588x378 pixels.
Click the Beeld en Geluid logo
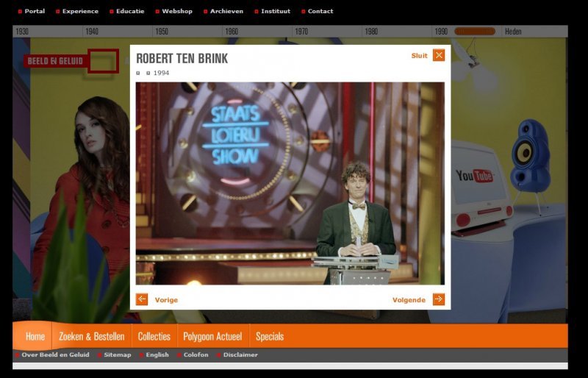[x=55, y=61]
